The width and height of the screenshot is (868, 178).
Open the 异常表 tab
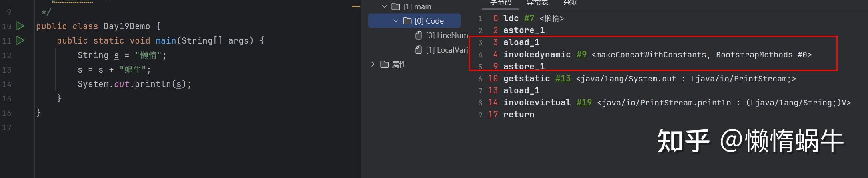pyautogui.click(x=537, y=3)
